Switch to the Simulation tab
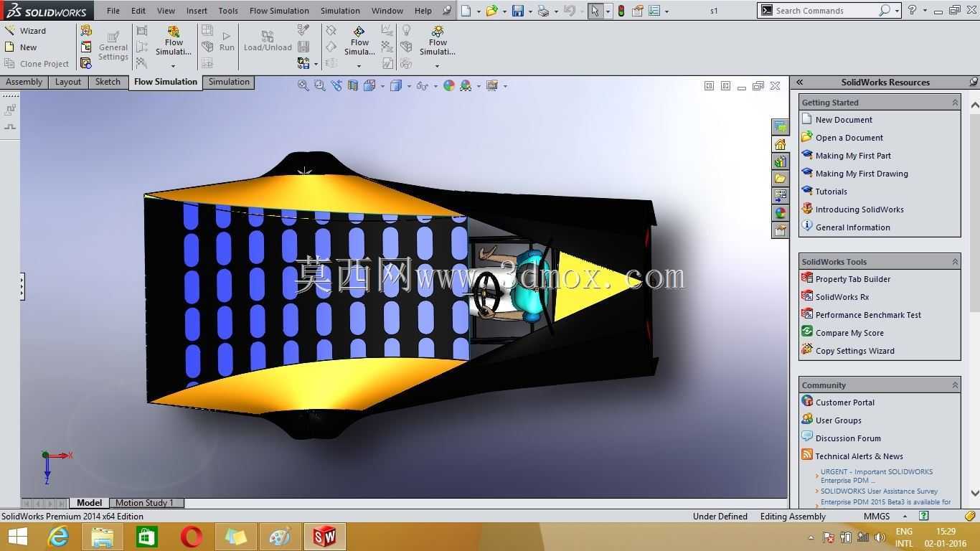Viewport: 980px width, 551px height. click(x=229, y=82)
